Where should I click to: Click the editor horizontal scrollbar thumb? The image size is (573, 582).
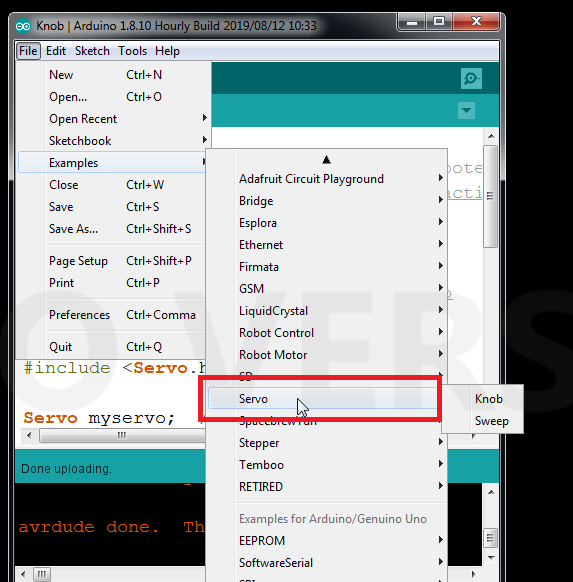[122, 435]
